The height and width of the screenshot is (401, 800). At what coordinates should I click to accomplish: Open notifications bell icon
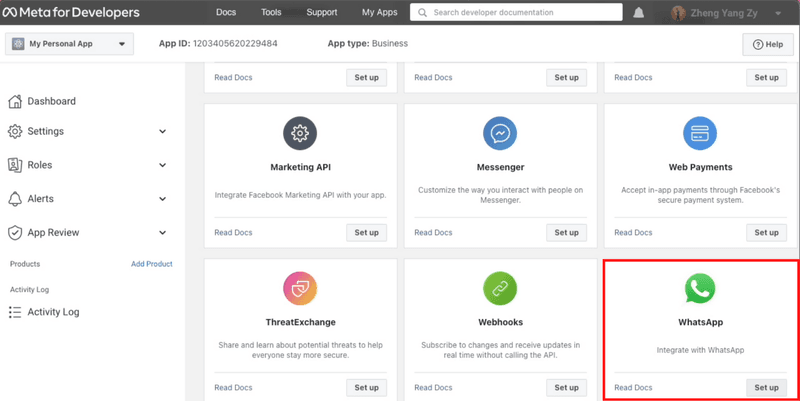coord(638,13)
